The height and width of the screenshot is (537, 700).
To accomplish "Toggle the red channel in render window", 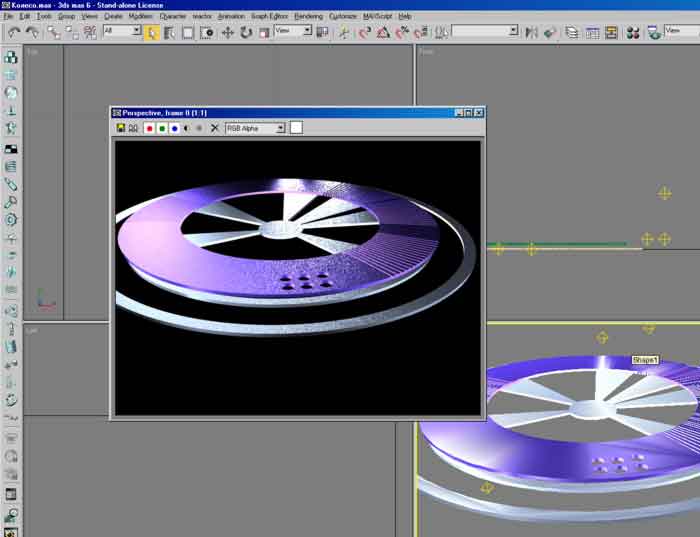I will (150, 129).
